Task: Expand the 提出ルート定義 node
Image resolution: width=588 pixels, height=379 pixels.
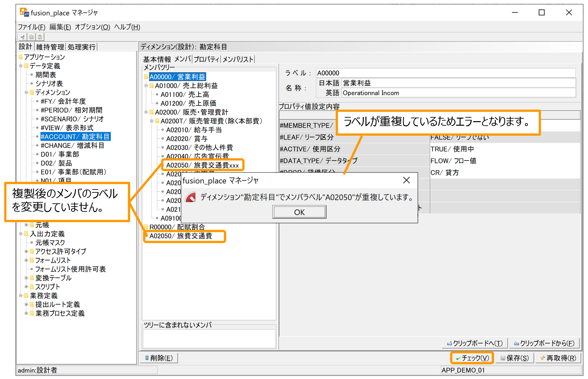Action: pos(26,304)
